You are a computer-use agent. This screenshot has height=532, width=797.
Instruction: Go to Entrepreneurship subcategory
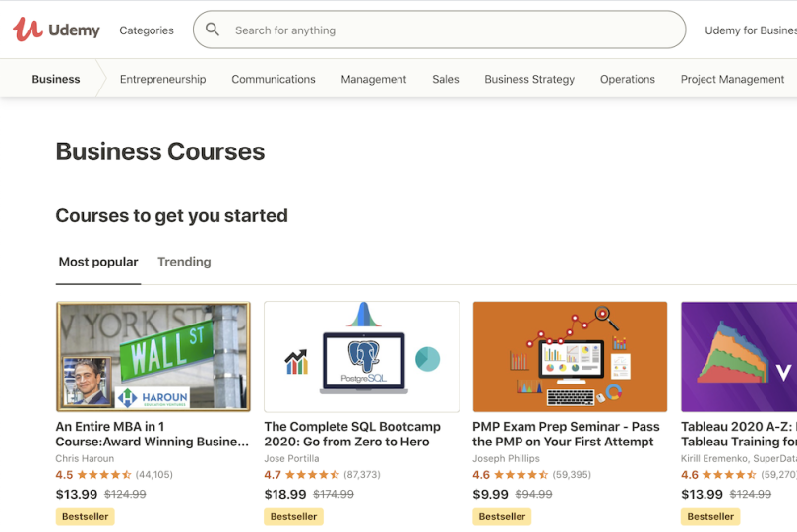point(162,79)
